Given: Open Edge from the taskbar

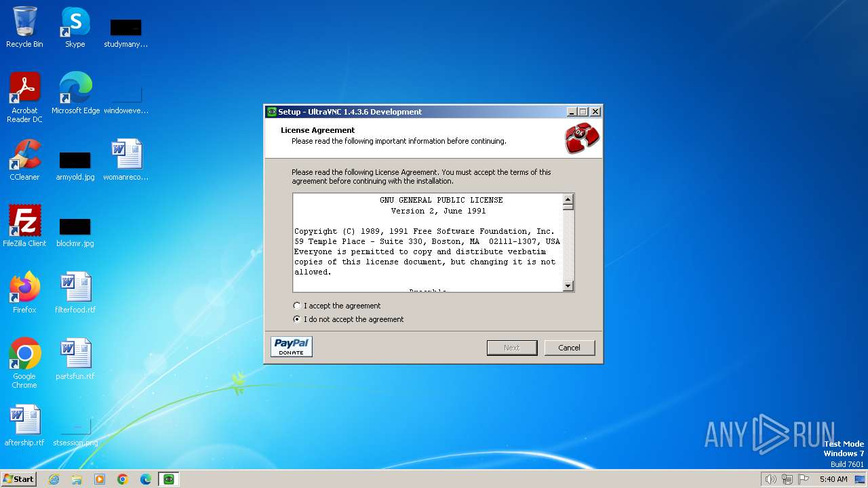Looking at the screenshot, I should coord(146,479).
